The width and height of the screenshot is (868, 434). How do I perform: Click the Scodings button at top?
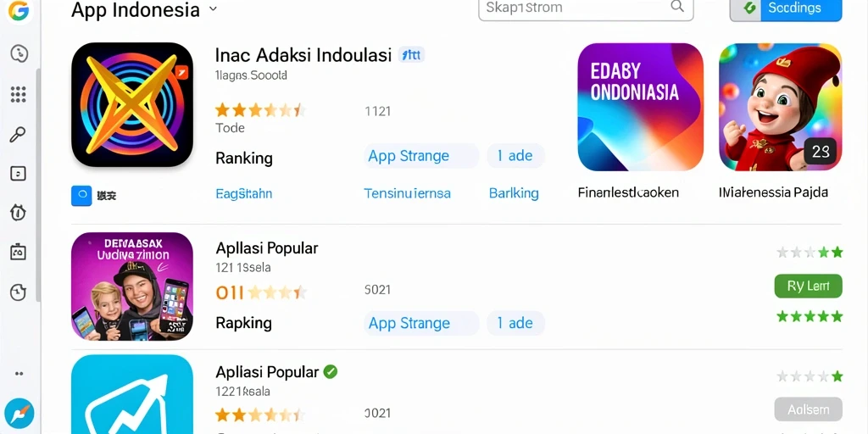pos(786,8)
